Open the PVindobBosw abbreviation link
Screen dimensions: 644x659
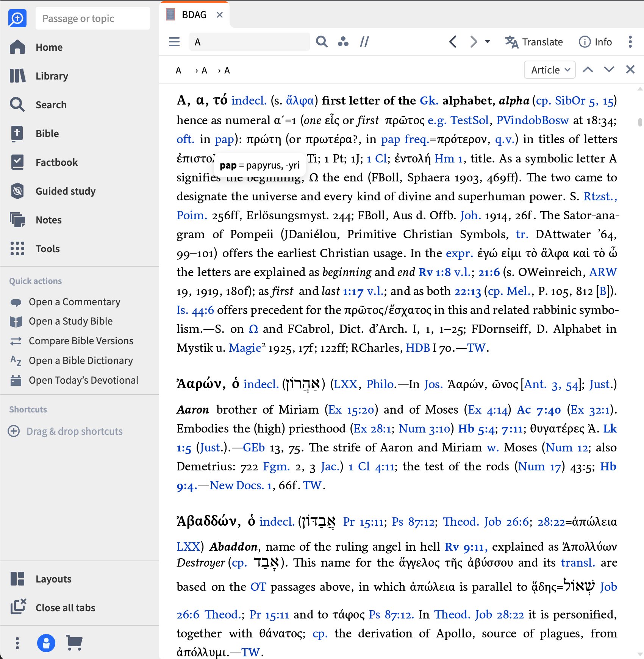(533, 120)
